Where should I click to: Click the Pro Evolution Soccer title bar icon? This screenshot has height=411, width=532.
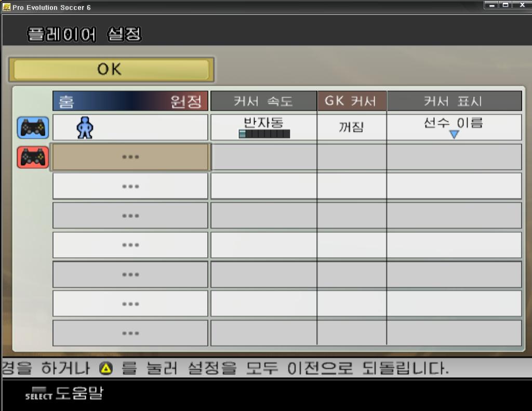[6, 7]
